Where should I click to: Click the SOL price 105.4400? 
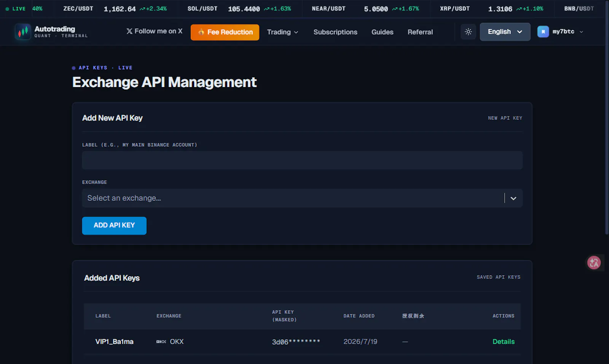coord(244,9)
